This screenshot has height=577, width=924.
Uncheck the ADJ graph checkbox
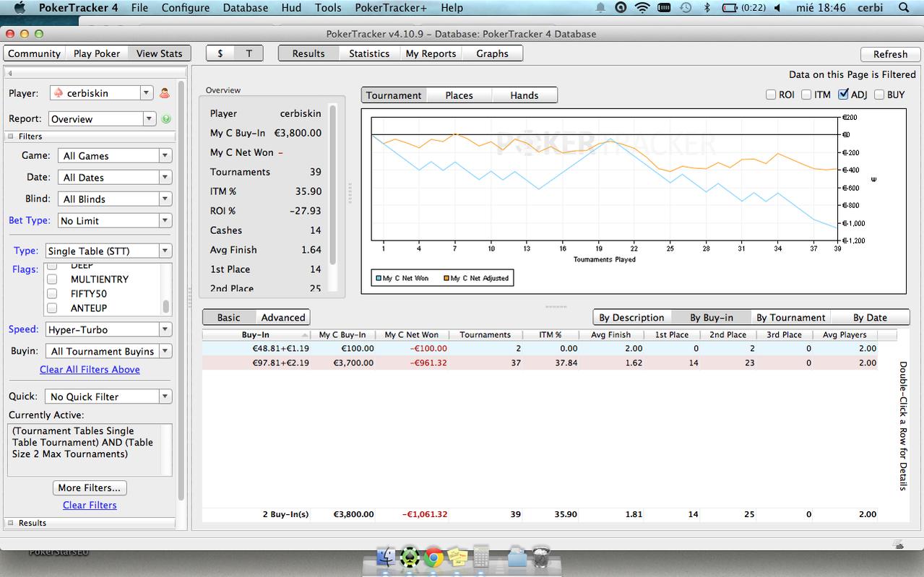tap(843, 95)
